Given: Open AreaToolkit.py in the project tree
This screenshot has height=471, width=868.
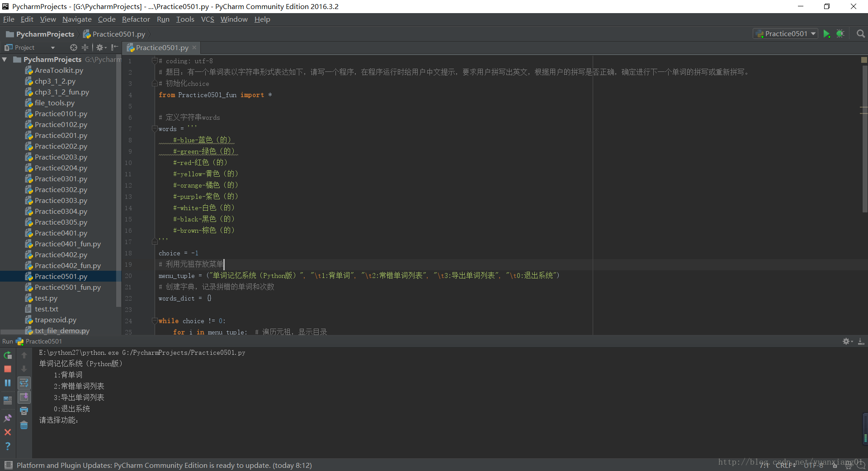Looking at the screenshot, I should pyautogui.click(x=59, y=71).
